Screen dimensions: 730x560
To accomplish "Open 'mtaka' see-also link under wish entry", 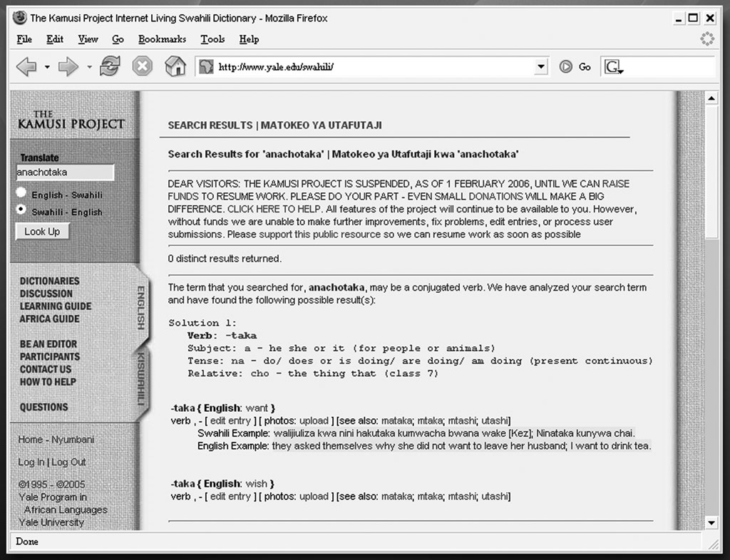I will (430, 497).
